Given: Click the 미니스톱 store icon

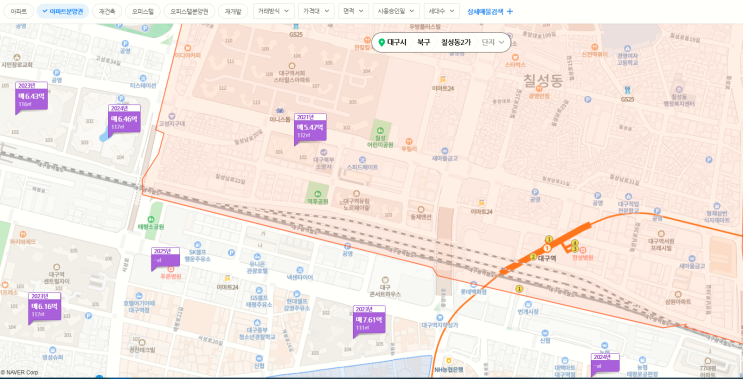Looking at the screenshot, I should click(280, 111).
